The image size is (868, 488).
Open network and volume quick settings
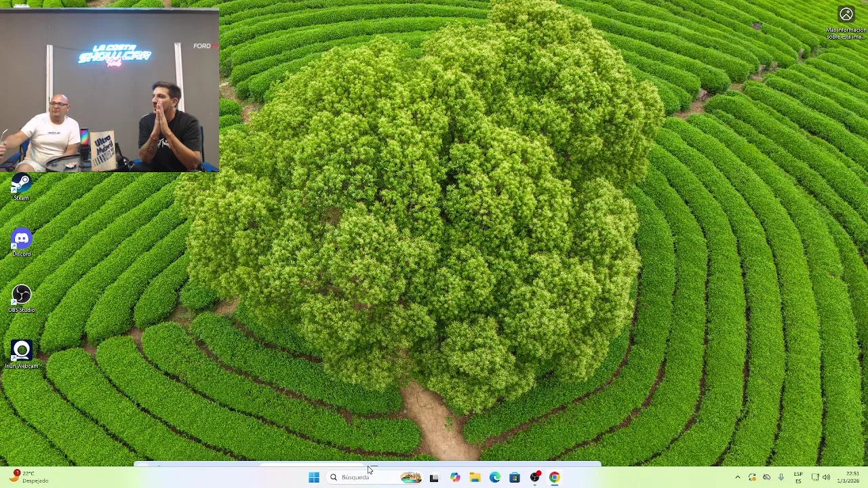pos(821,477)
